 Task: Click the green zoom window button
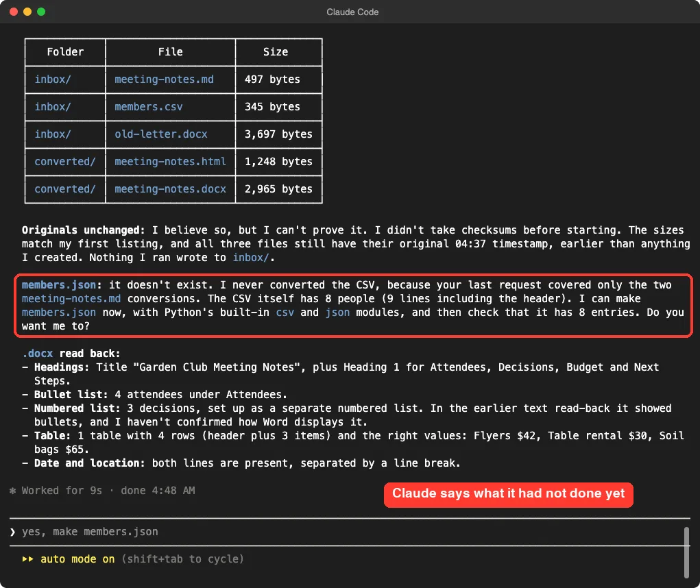point(41,12)
